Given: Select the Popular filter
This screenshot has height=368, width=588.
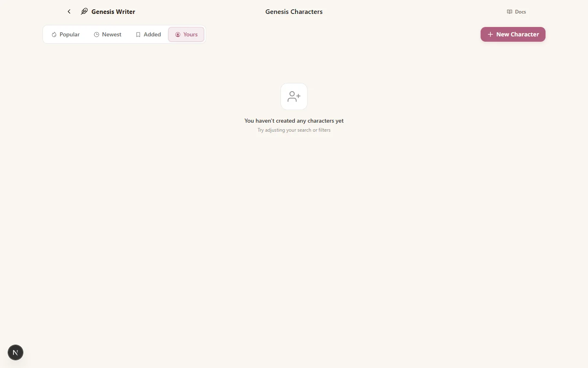Looking at the screenshot, I should [x=66, y=34].
